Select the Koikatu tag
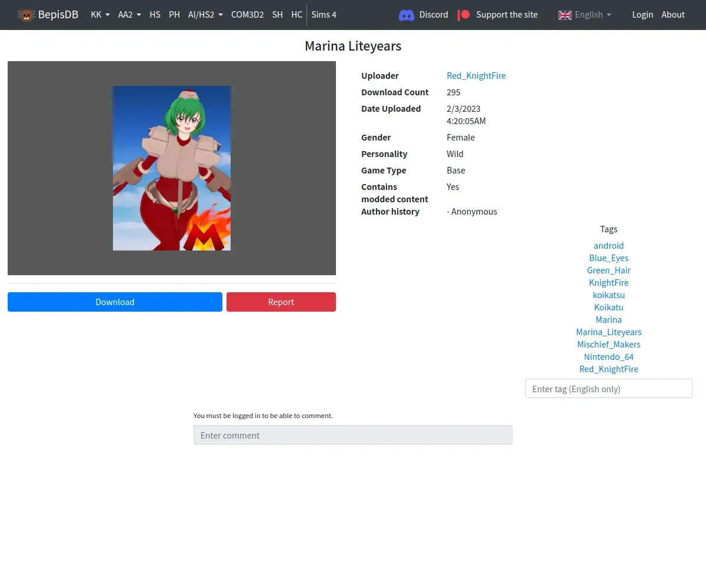The width and height of the screenshot is (706, 588). tap(609, 308)
